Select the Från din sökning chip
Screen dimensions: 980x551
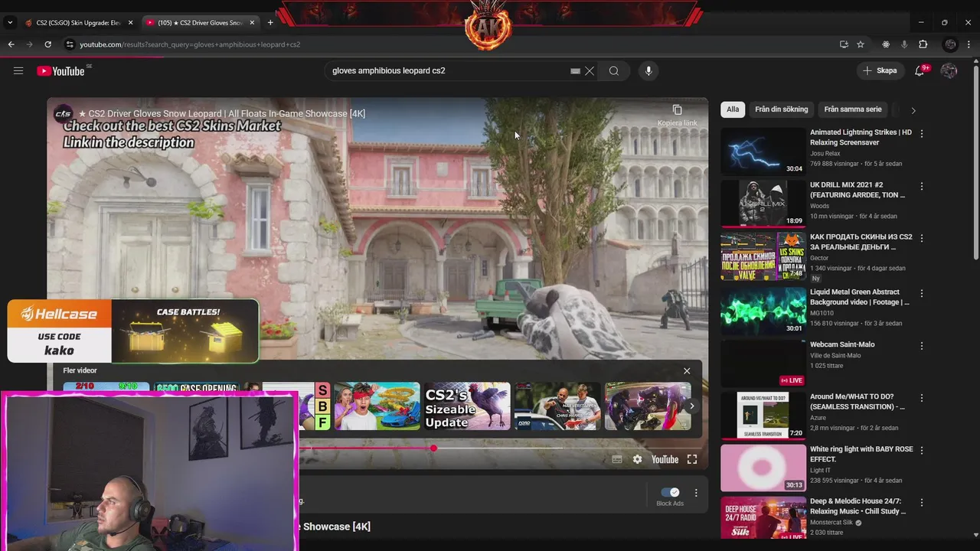[x=781, y=109]
